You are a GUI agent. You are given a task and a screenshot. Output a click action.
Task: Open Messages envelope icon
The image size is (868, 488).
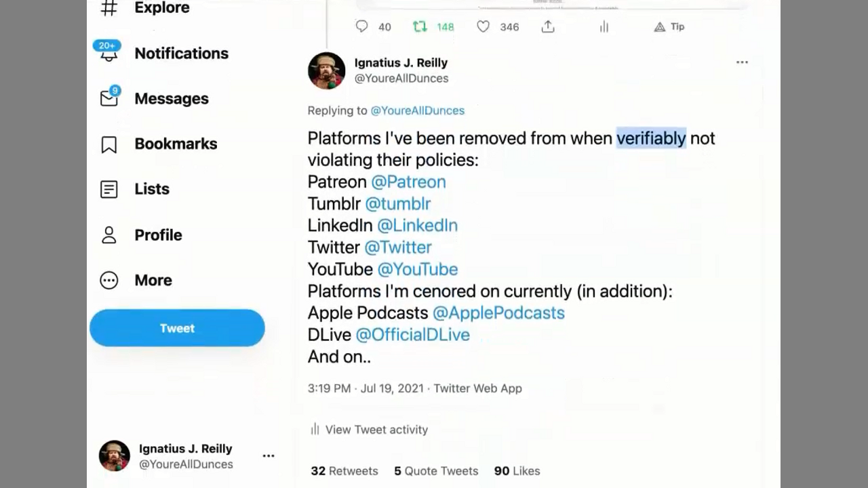point(109,98)
